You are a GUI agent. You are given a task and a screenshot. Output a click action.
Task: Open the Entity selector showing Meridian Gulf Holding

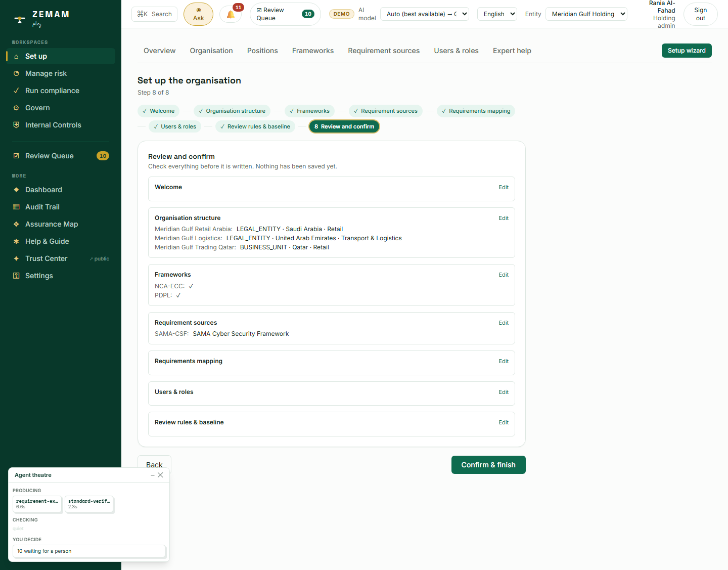point(586,14)
